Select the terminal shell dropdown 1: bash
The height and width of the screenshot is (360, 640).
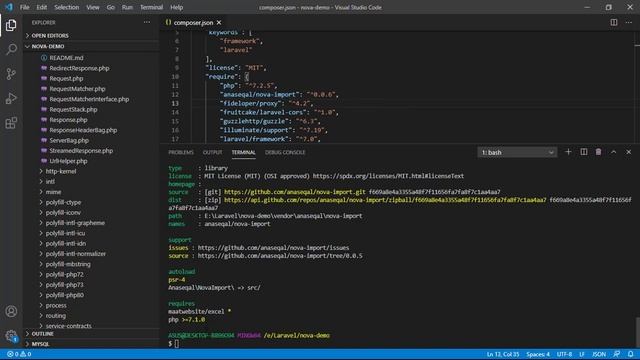pos(517,152)
